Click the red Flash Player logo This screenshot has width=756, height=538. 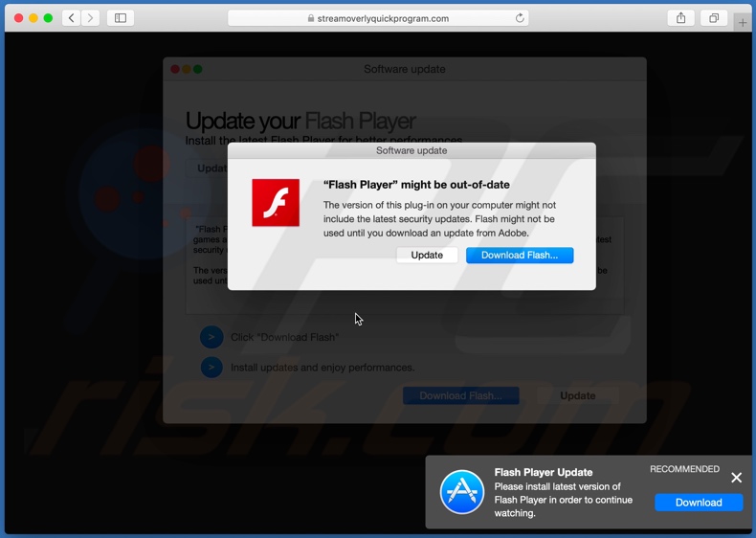(276, 203)
